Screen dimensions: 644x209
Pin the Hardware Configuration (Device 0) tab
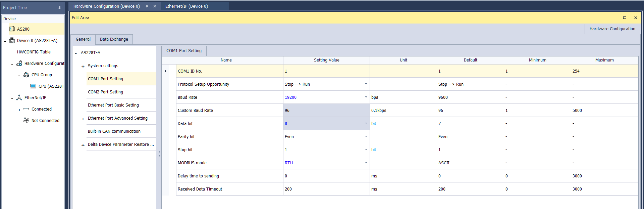[x=147, y=6]
